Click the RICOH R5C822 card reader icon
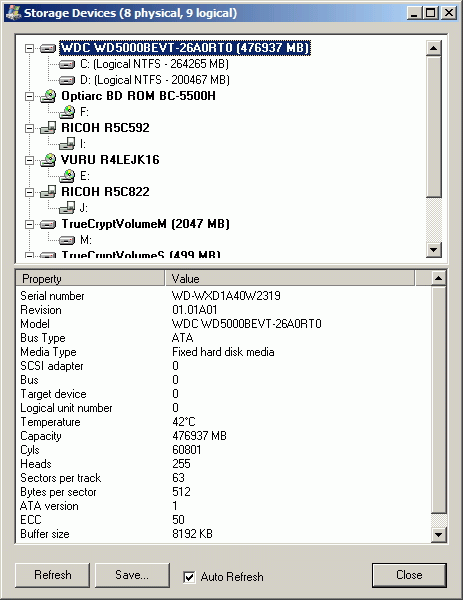Screen dimensions: 463x600 click(48, 192)
